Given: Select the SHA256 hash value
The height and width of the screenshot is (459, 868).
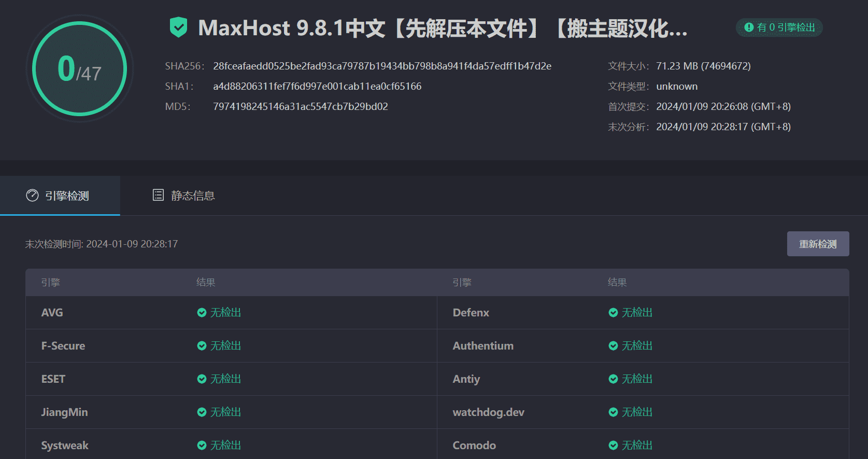Looking at the screenshot, I should [x=382, y=66].
